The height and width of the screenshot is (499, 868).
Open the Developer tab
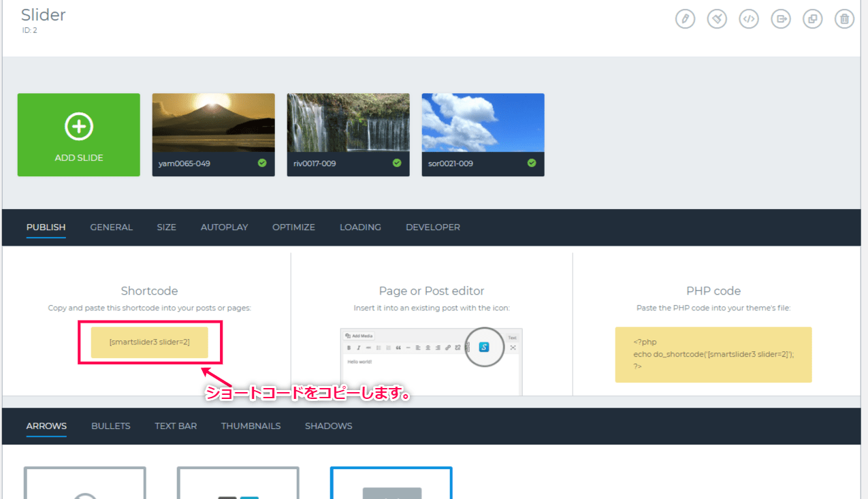click(432, 227)
